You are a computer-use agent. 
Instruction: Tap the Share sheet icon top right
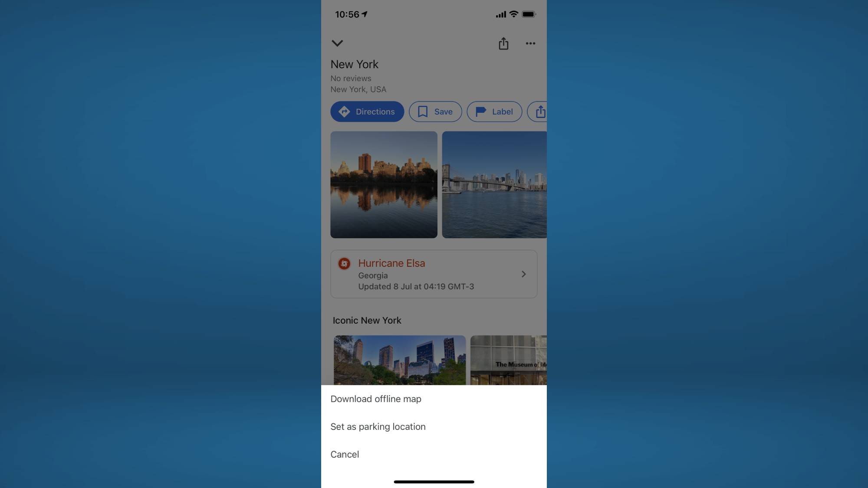point(503,43)
